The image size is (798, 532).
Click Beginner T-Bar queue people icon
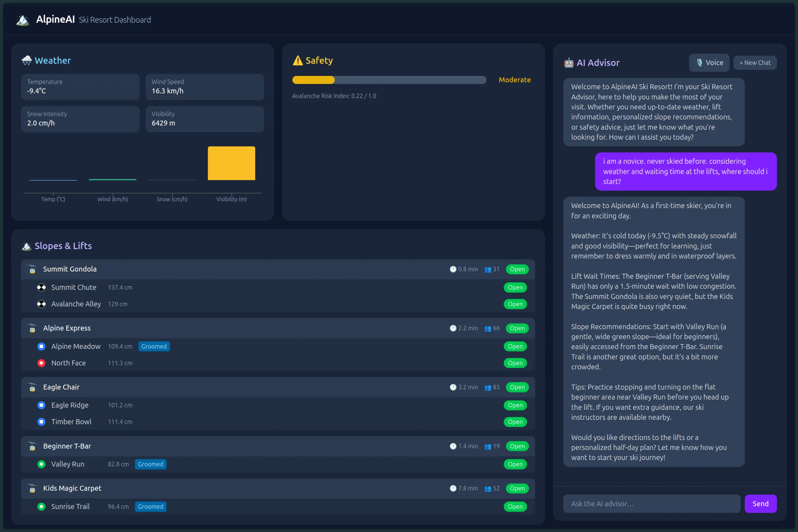coord(488,446)
